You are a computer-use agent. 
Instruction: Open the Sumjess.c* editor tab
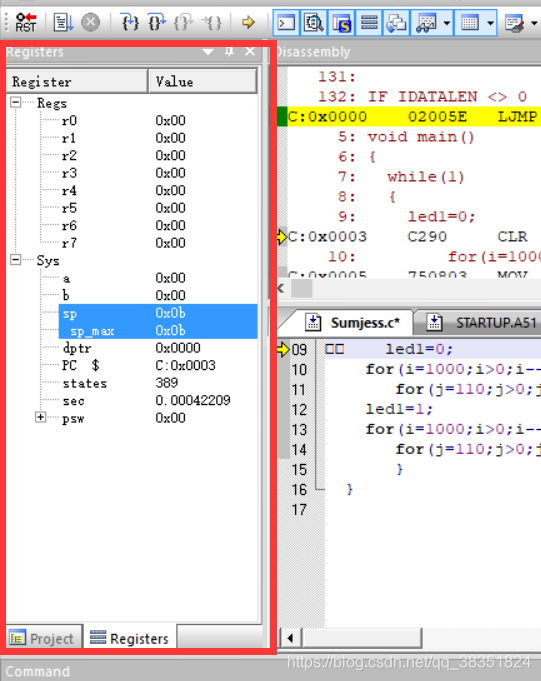point(352,322)
